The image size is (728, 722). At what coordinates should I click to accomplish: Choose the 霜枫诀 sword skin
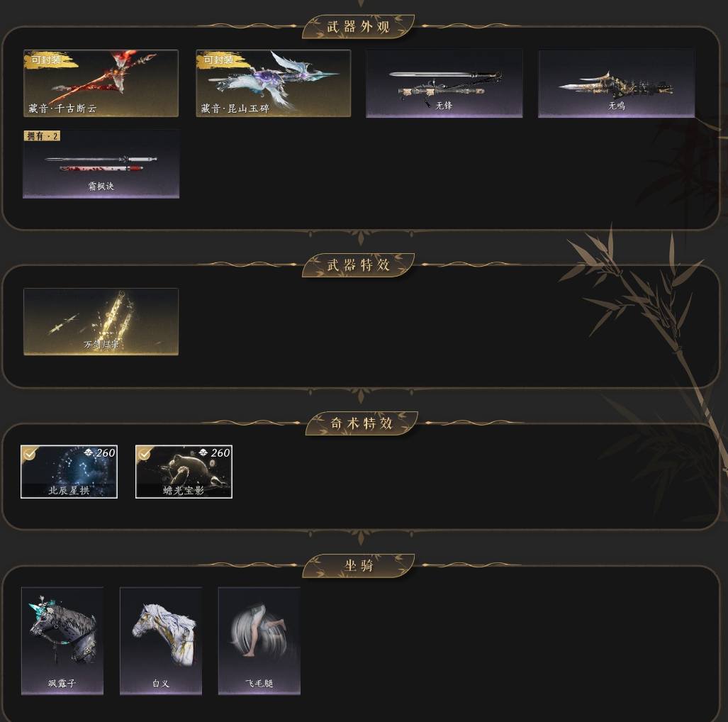point(101,164)
